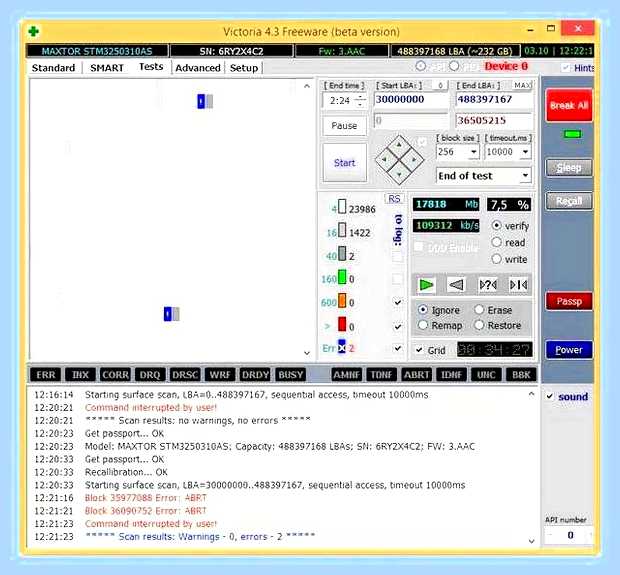620x575 pixels.
Task: Select the read test radio button
Action: [x=497, y=242]
